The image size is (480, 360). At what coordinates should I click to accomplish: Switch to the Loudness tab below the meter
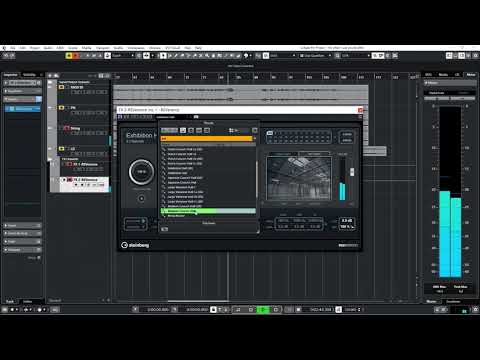453,301
